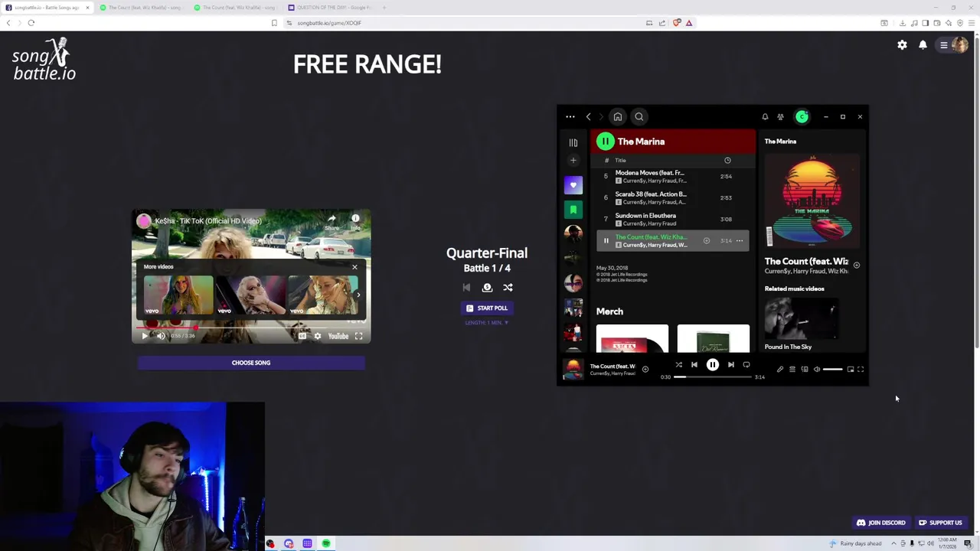This screenshot has height=551, width=980.
Task: Open Connect to a device icon
Action: (x=805, y=370)
